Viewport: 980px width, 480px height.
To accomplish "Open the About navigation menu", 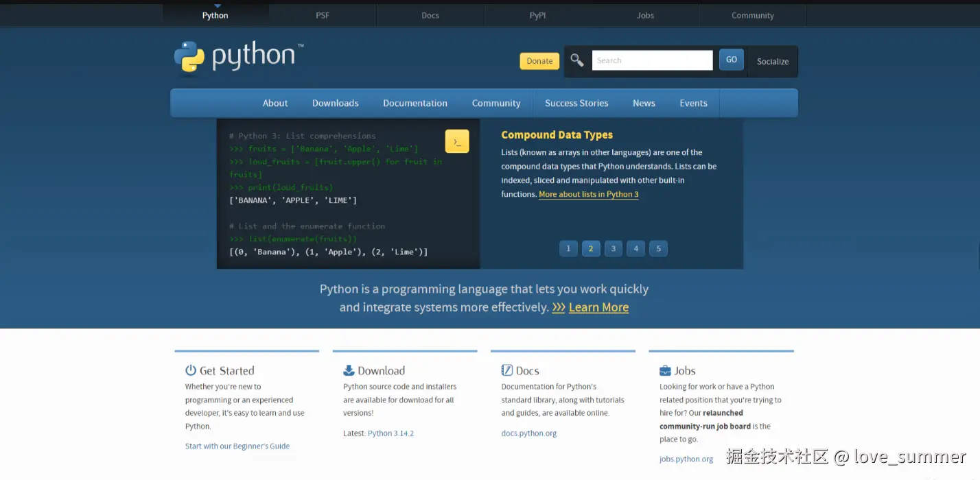I will click(x=275, y=103).
